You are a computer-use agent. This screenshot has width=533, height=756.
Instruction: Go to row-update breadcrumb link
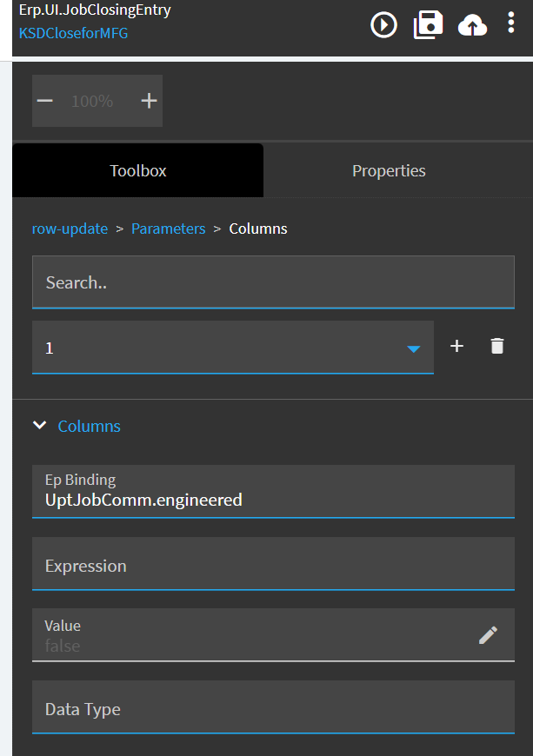70,229
